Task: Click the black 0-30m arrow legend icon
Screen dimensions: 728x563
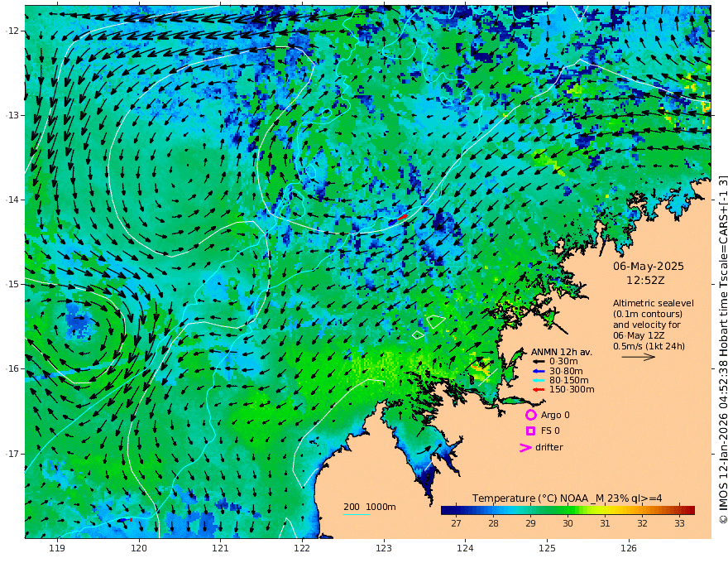Action: [539, 362]
